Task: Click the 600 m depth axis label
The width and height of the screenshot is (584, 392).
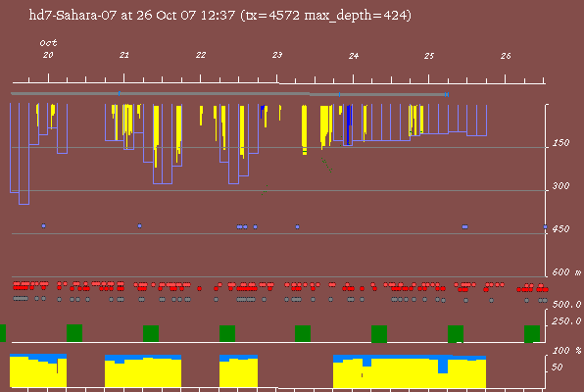Action: [x=566, y=272]
